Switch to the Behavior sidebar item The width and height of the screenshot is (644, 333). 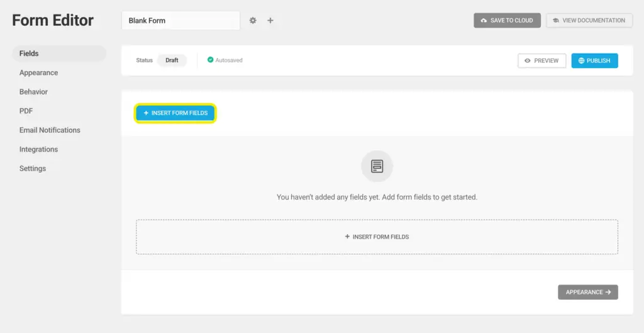point(33,92)
